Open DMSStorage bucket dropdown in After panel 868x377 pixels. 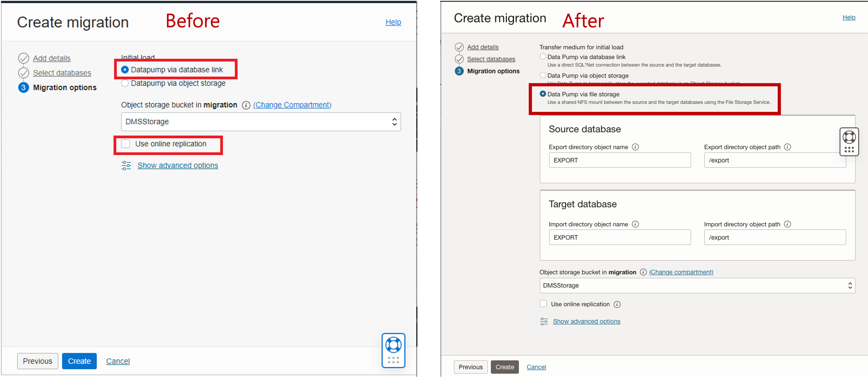[697, 285]
